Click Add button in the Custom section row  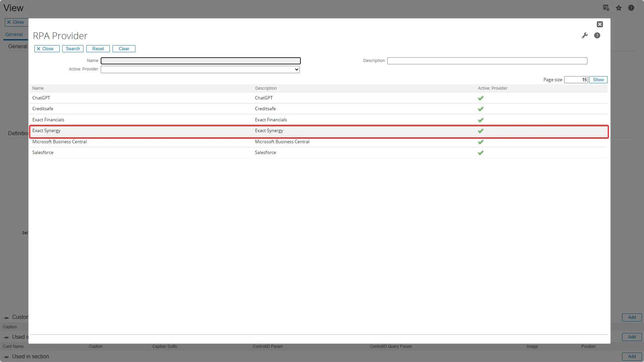click(632, 318)
